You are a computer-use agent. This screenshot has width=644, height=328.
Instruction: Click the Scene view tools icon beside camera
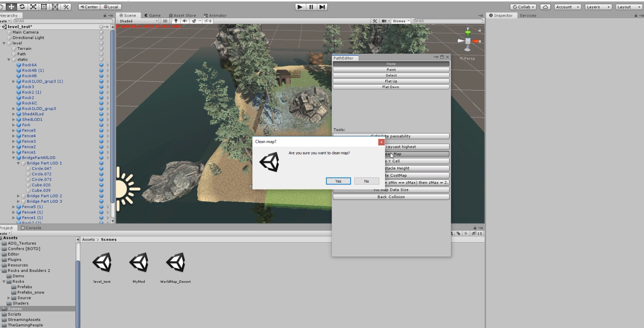[x=375, y=21]
